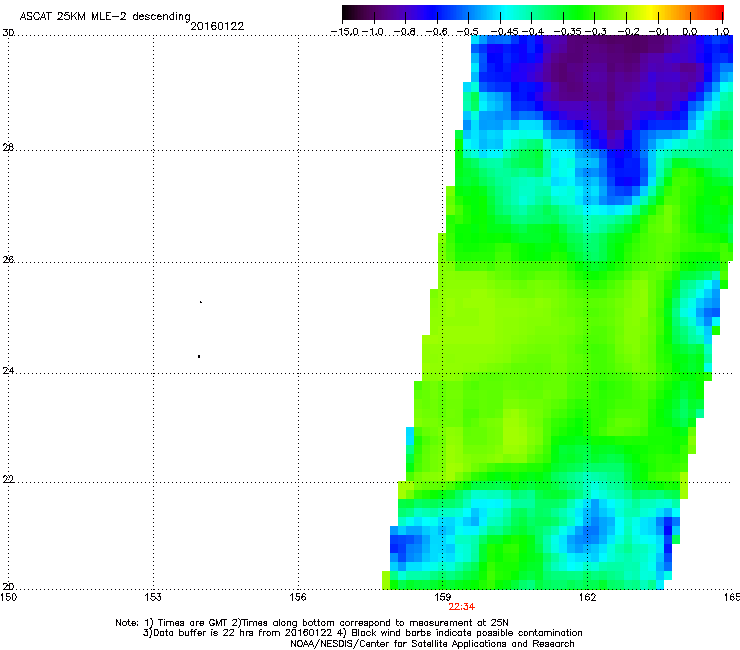
Task: Click the "1.0" color scale label
Action: [722, 32]
